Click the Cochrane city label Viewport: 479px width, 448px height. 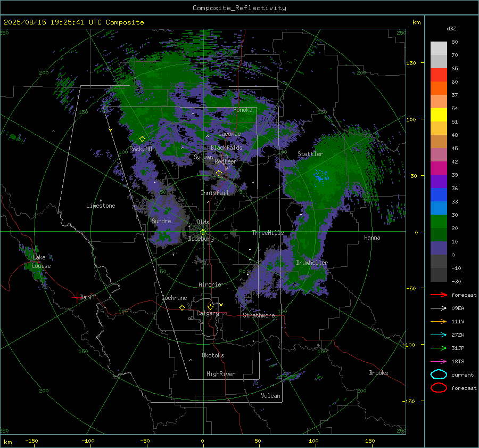click(x=174, y=298)
